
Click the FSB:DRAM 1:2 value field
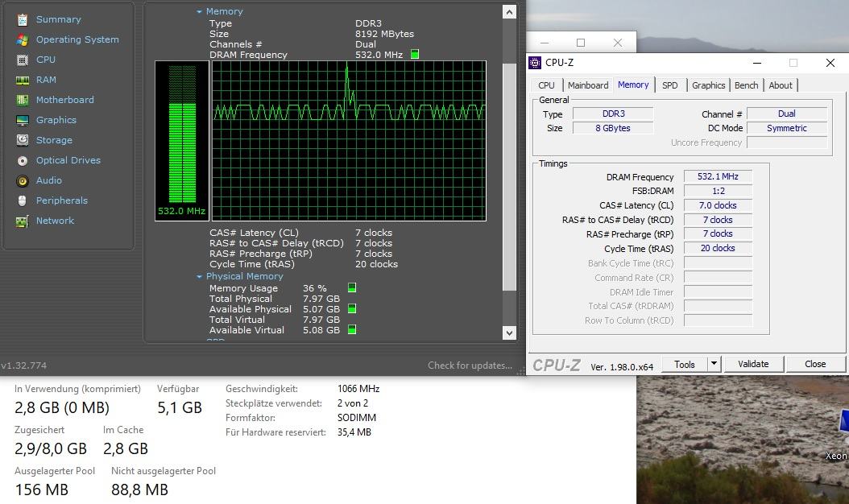pyautogui.click(x=718, y=191)
